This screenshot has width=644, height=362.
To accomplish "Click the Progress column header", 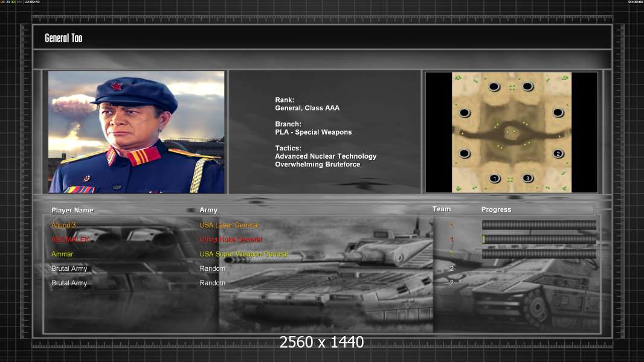I will 496,209.
